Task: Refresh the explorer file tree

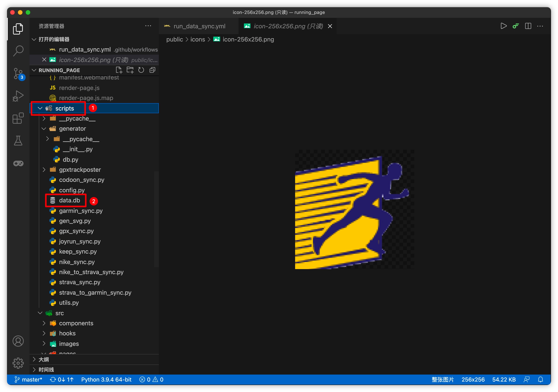Action: click(x=141, y=70)
